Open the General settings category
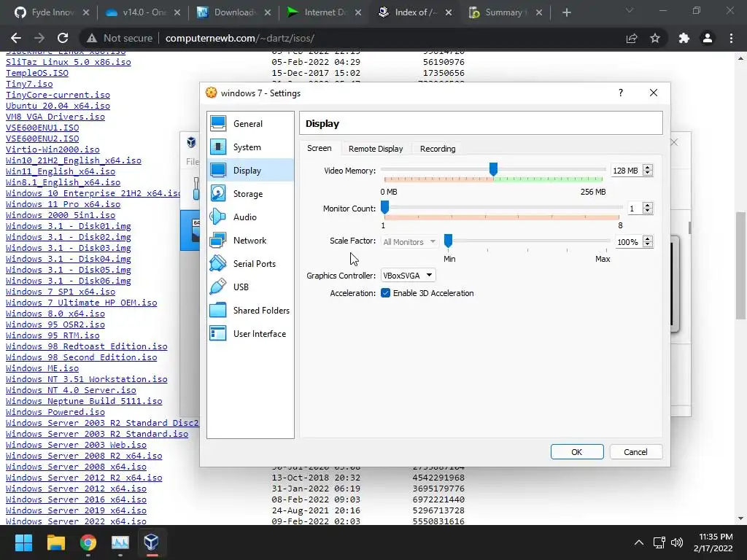This screenshot has height=560, width=747. (250, 124)
